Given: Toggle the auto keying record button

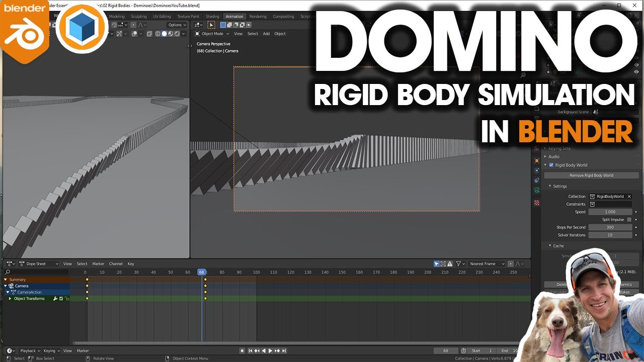Looking at the screenshot, I should [x=243, y=350].
